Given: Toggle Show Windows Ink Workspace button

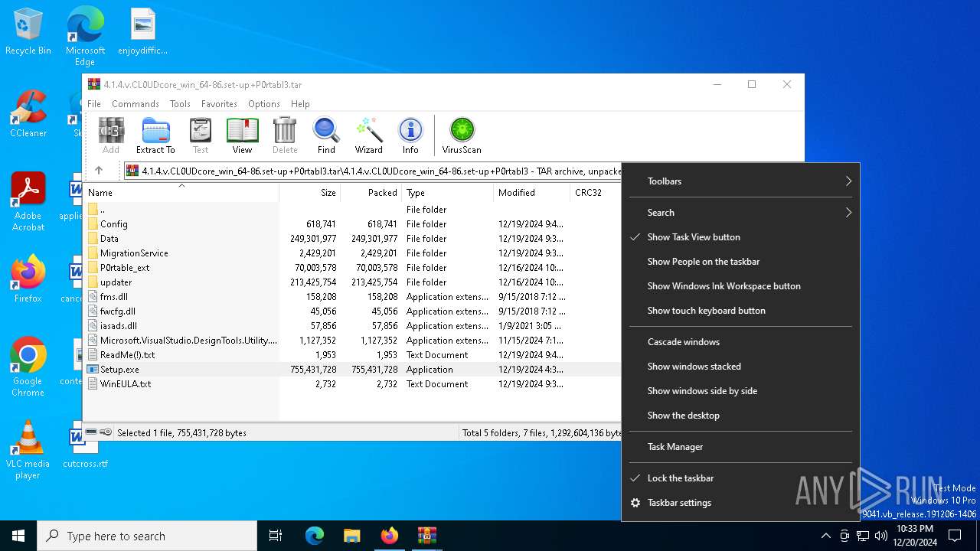Looking at the screenshot, I should [740, 286].
